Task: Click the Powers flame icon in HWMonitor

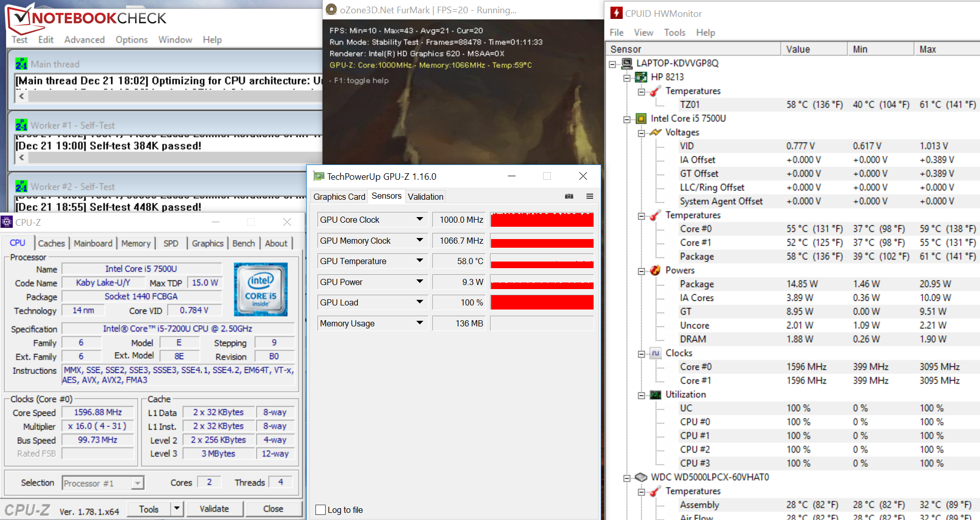Action: pyautogui.click(x=655, y=270)
